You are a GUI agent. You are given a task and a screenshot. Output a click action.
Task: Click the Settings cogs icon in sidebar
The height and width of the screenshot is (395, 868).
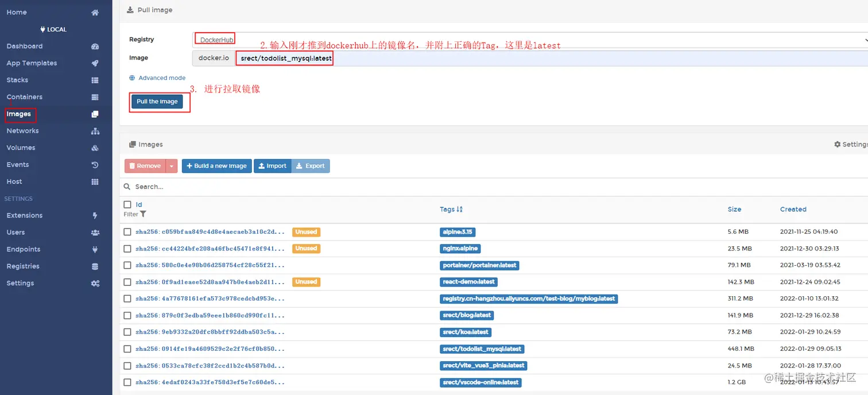(x=95, y=284)
